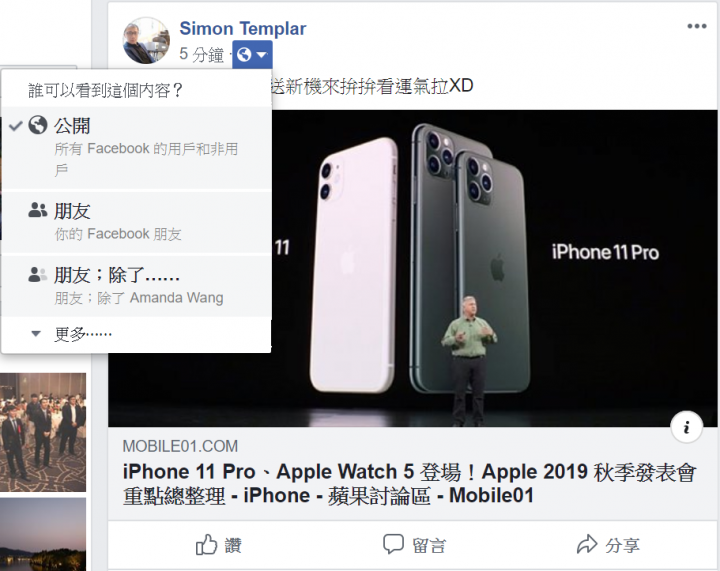Screen dimensions: 720x571
Task: Click the comment speech bubble icon
Action: 393,544
